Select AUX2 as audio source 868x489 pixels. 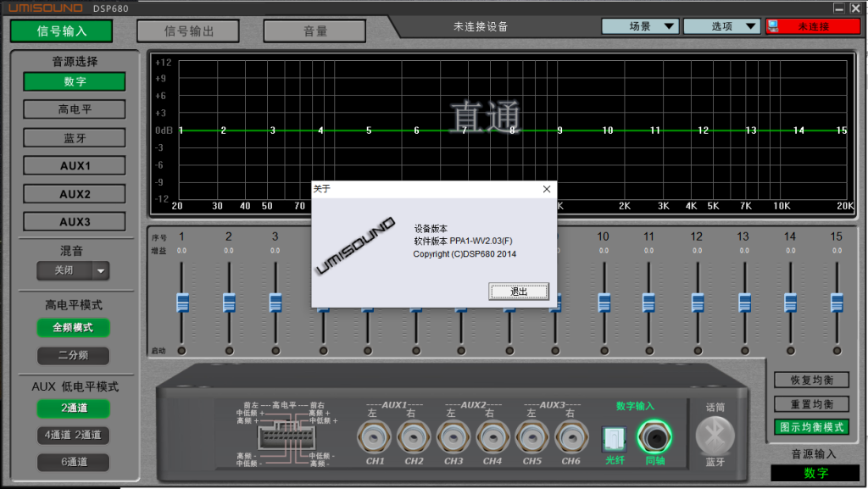pos(75,194)
